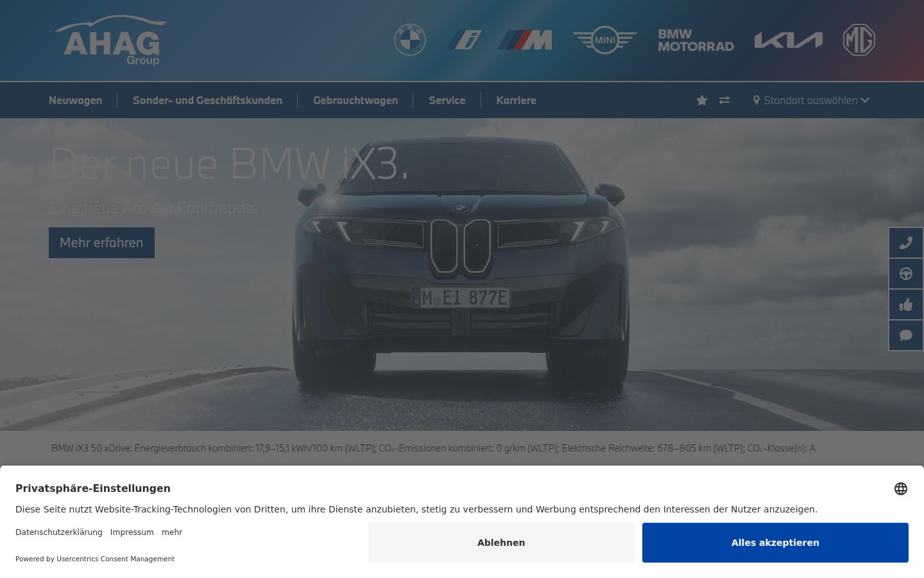924x578 pixels.
Task: Select the BMW roundel brand logo
Action: pos(410,40)
